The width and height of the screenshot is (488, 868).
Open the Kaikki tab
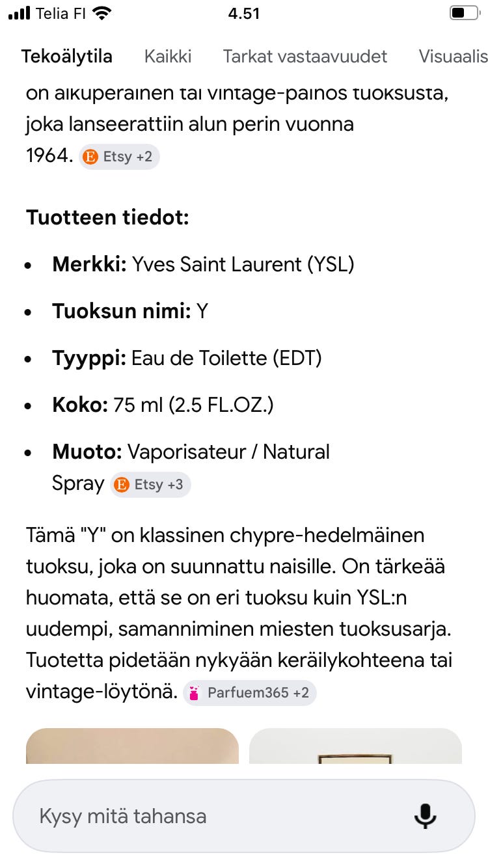tap(168, 57)
